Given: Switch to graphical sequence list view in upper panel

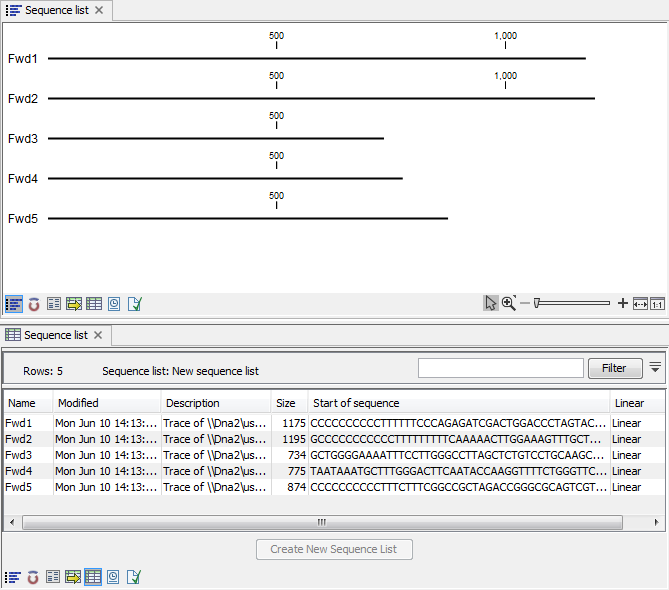Looking at the screenshot, I should (x=14, y=304).
